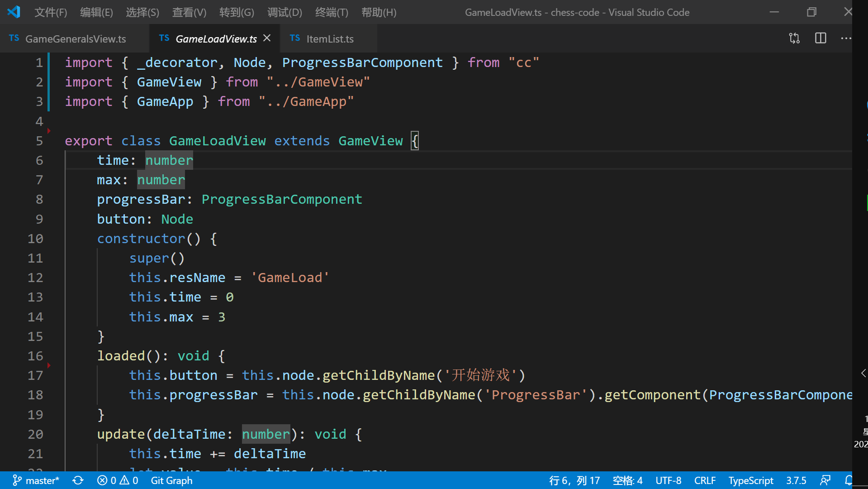Change the UTF-8 encoding setting

click(x=668, y=480)
